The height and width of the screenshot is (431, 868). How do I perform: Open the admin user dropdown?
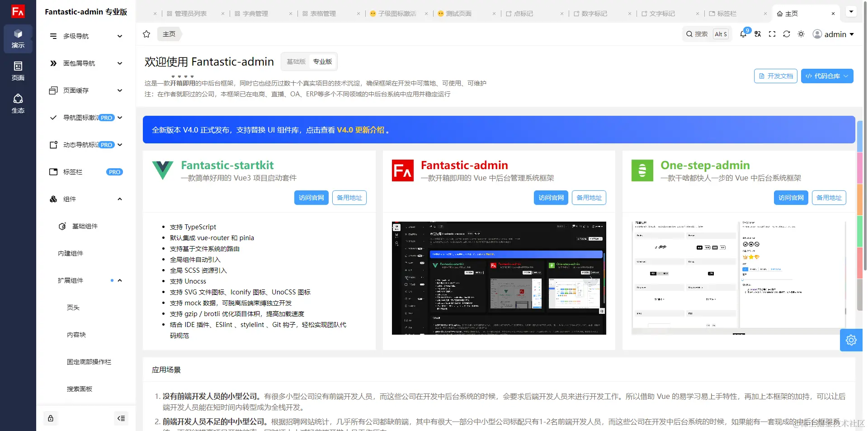click(x=833, y=34)
